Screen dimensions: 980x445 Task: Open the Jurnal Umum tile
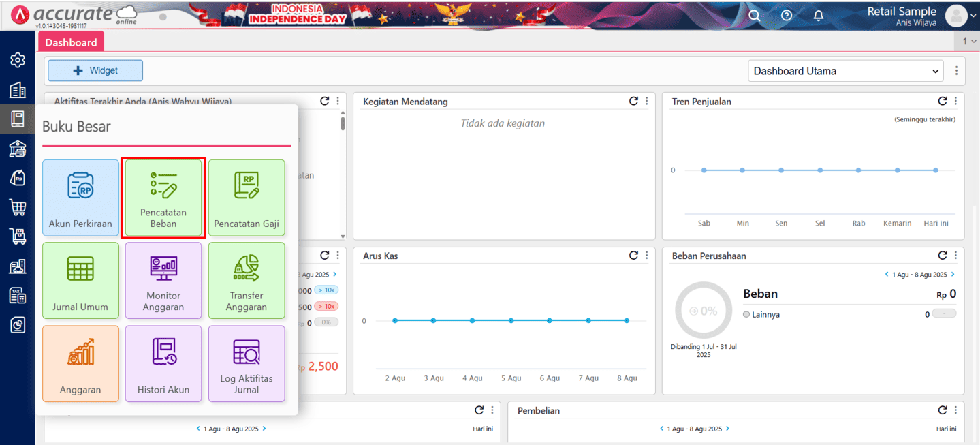[x=80, y=281]
